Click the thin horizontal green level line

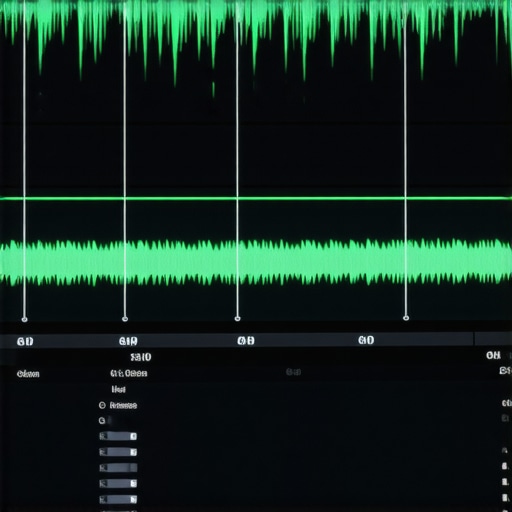coord(256,198)
